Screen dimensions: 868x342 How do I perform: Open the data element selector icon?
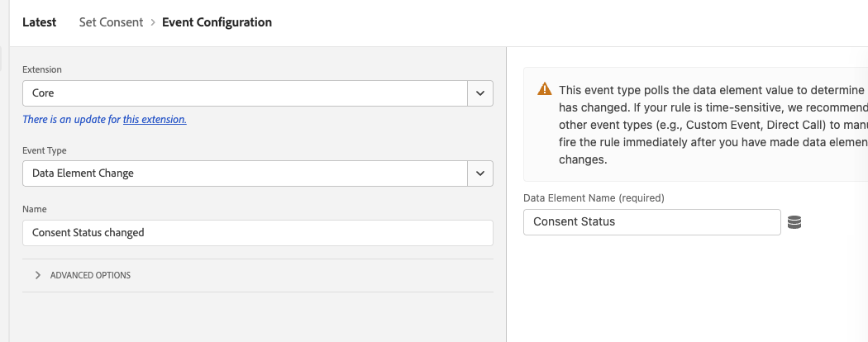(x=794, y=222)
